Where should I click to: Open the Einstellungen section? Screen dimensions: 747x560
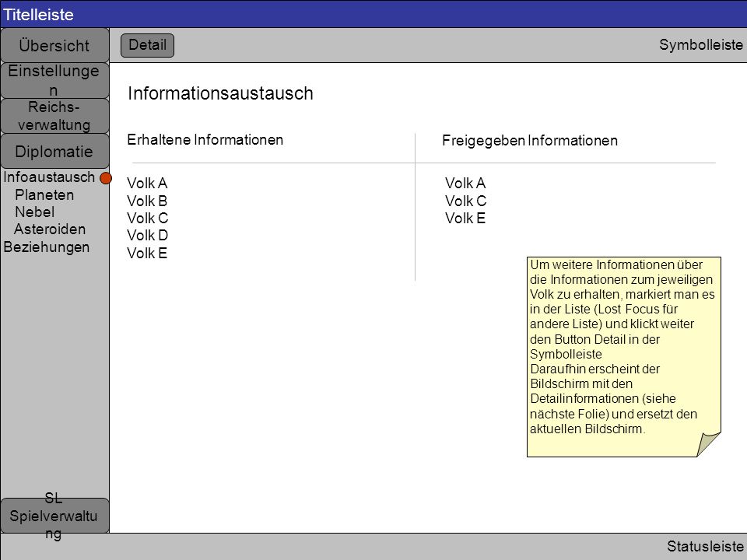tap(54, 80)
